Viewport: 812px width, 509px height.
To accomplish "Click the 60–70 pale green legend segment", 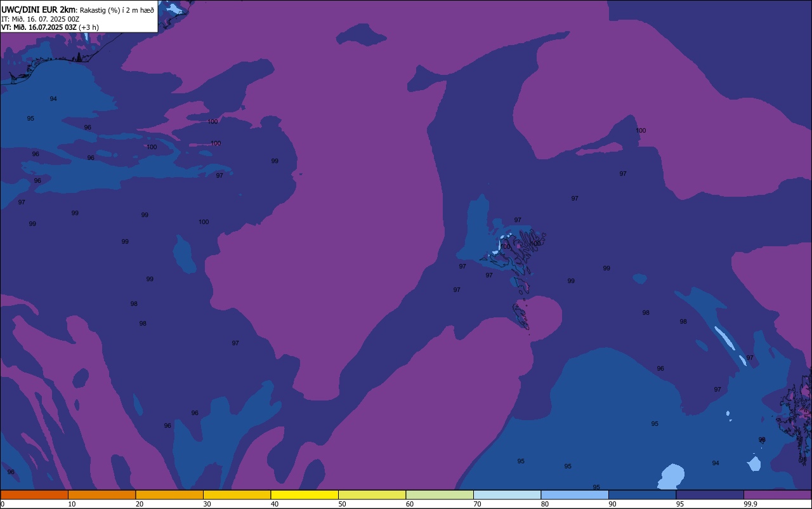I will click(440, 494).
